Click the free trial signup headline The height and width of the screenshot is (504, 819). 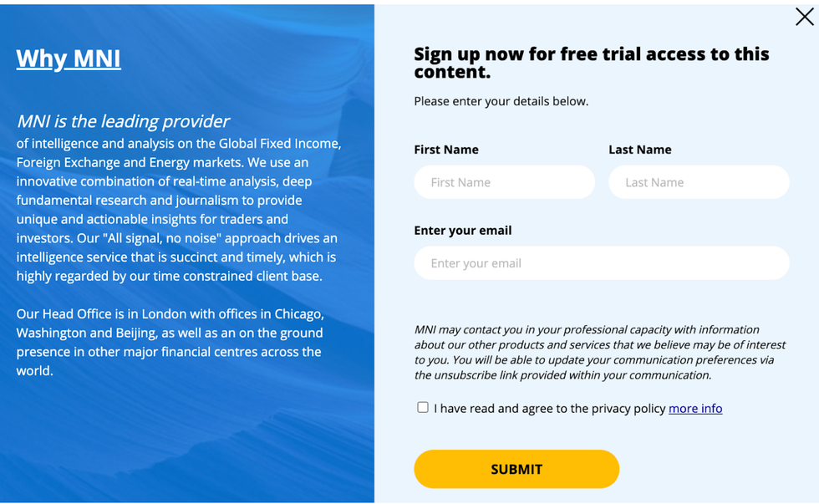point(592,63)
